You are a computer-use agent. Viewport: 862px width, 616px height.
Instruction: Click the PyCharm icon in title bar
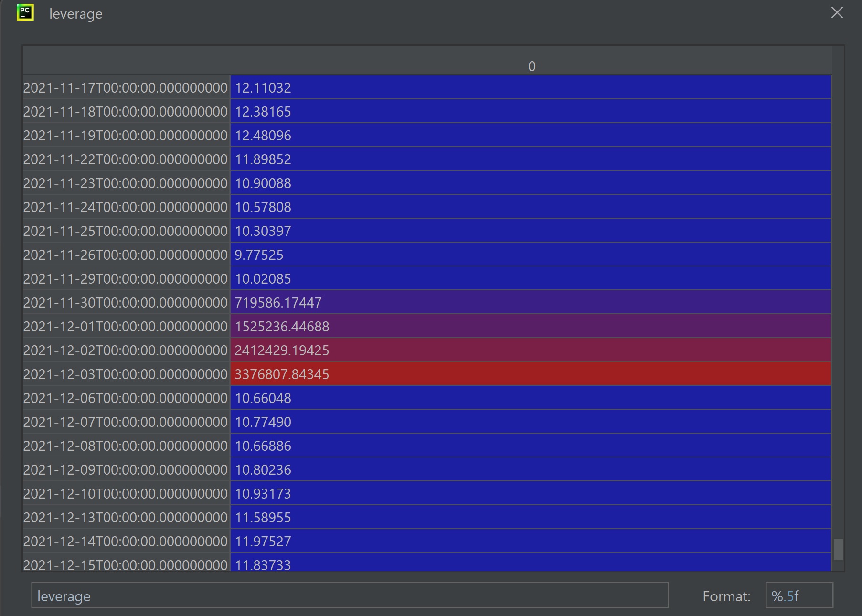[x=25, y=13]
